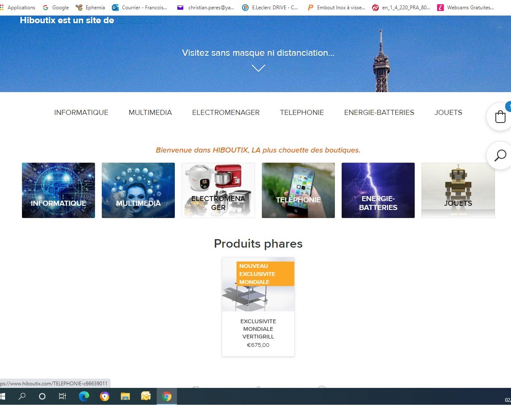Open the ELECTROMENAGER menu item
This screenshot has width=511, height=420.
pyautogui.click(x=226, y=112)
